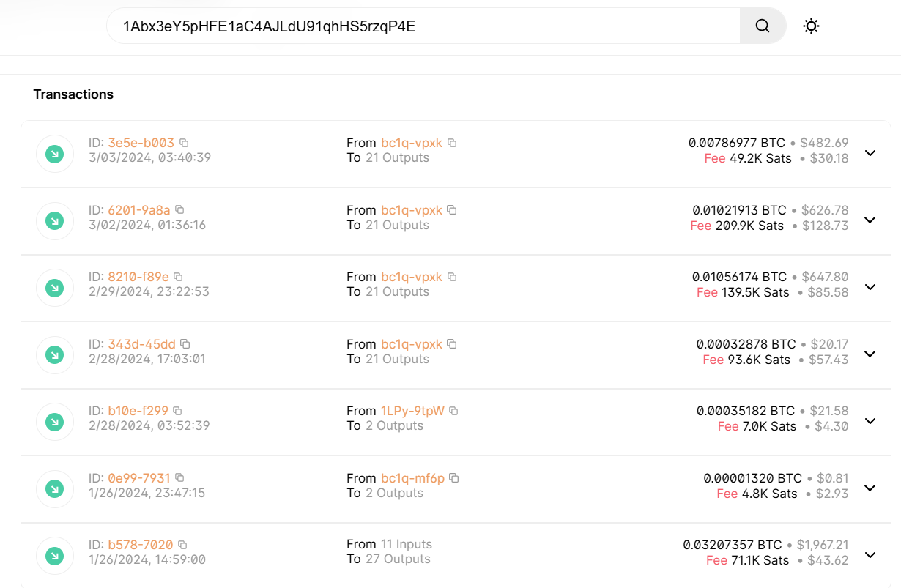901x588 pixels.
Task: Open the bc1q-vpxk address page
Action: [411, 143]
